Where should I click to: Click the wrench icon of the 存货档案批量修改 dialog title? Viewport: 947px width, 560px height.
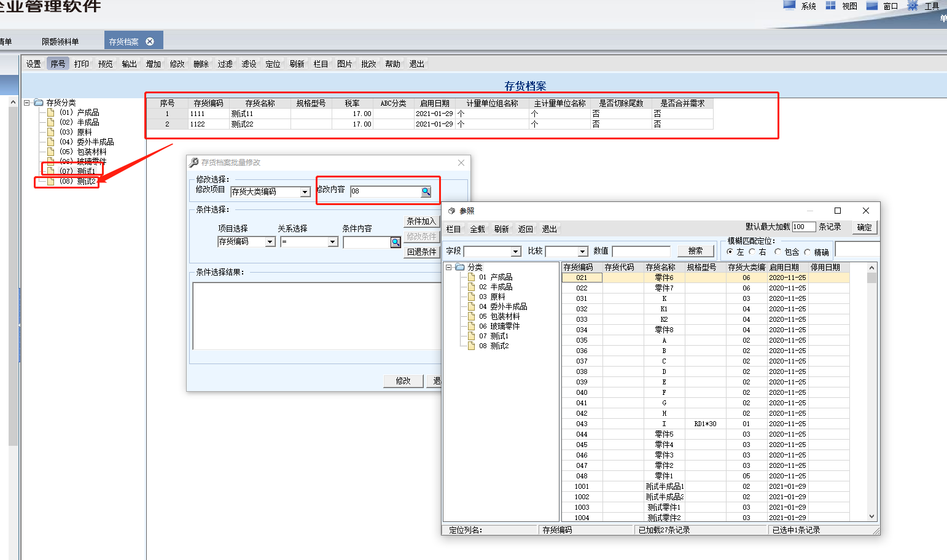[194, 162]
